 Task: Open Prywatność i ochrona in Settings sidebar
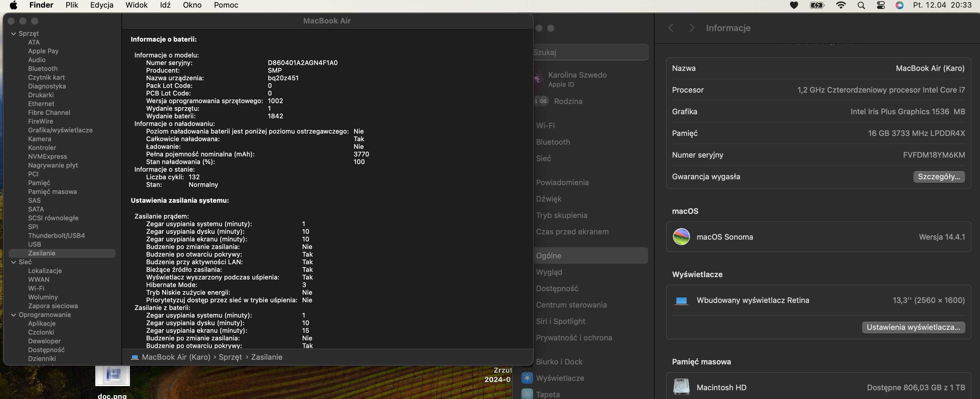574,338
